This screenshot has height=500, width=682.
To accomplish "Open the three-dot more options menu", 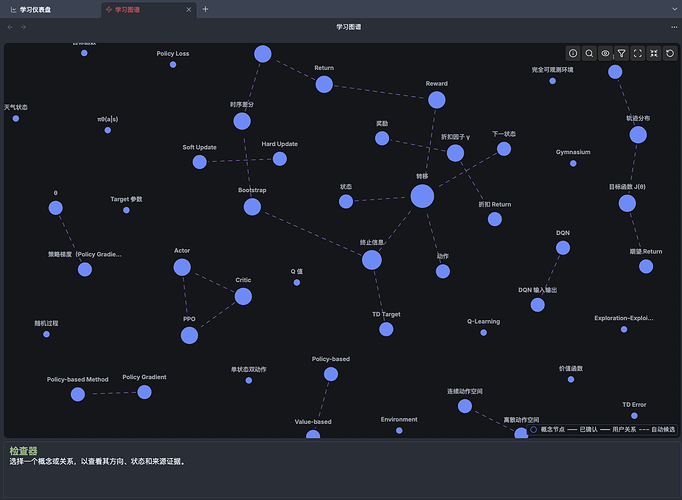I will click(674, 27).
